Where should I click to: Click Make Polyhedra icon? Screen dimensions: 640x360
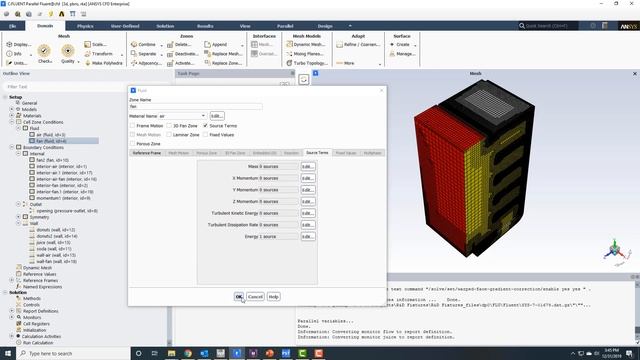click(87, 63)
